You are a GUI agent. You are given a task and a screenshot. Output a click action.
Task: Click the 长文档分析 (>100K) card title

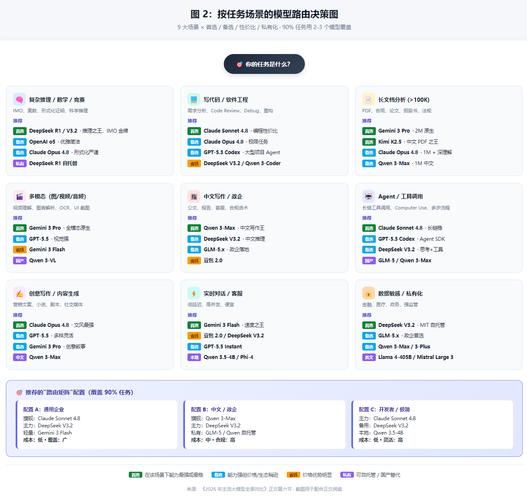pos(404,100)
